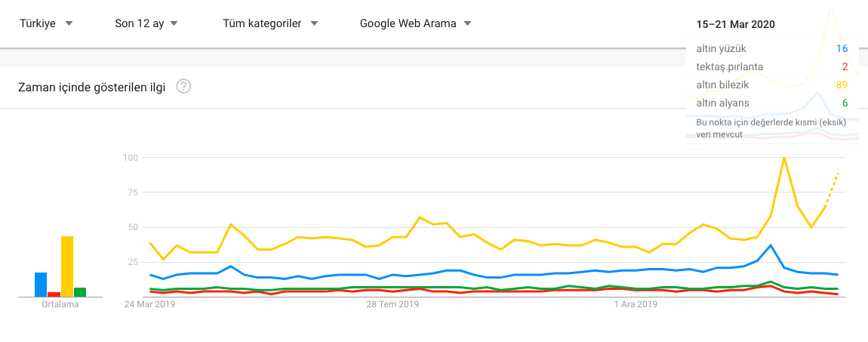The width and height of the screenshot is (868, 342).
Task: Expand the Son 12 ay time range dropdown
Action: pos(146,24)
